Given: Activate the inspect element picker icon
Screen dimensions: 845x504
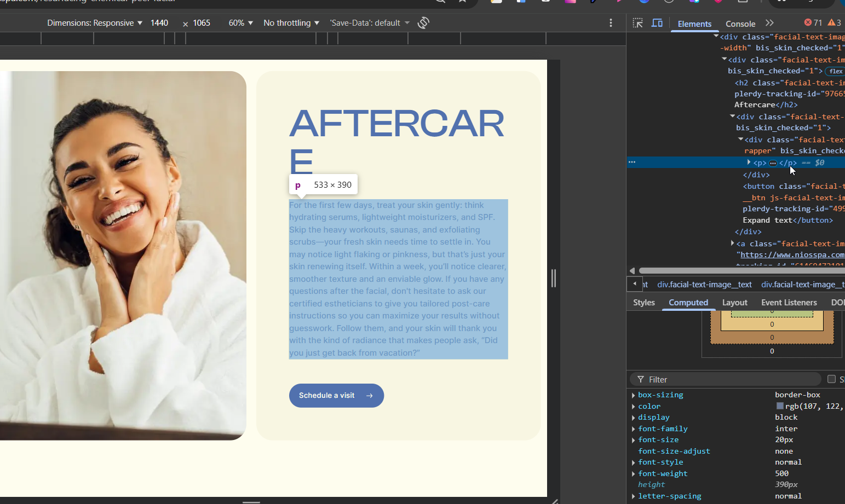Looking at the screenshot, I should point(637,23).
